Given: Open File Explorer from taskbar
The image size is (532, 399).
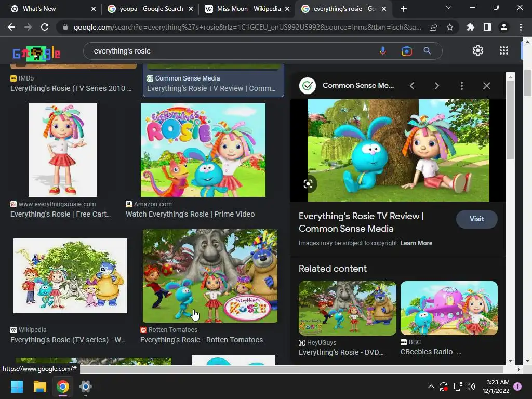Looking at the screenshot, I should tap(39, 387).
